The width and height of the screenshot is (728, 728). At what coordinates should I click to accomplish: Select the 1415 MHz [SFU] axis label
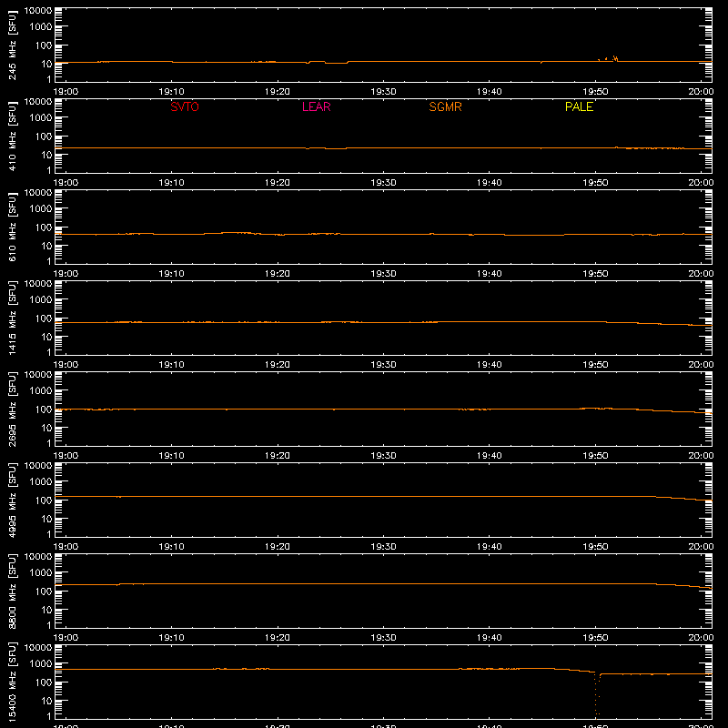pyautogui.click(x=12, y=318)
